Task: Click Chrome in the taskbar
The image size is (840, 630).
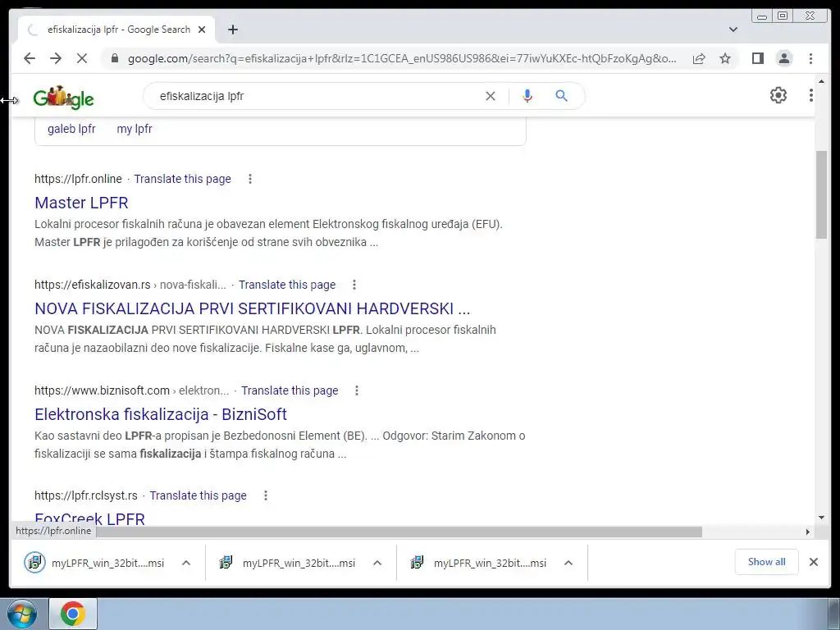Action: [73, 614]
